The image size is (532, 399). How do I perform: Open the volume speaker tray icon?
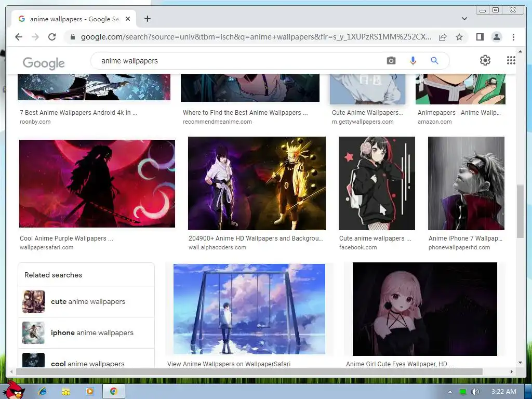(x=475, y=392)
